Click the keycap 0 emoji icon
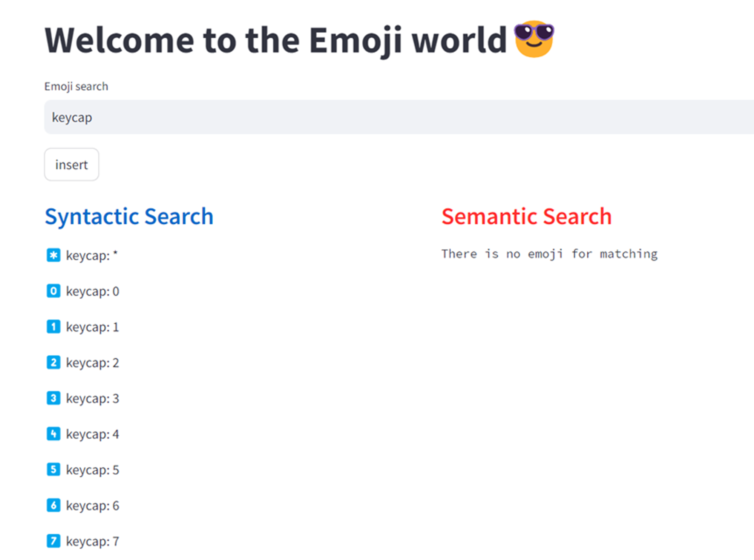 pyautogui.click(x=53, y=291)
